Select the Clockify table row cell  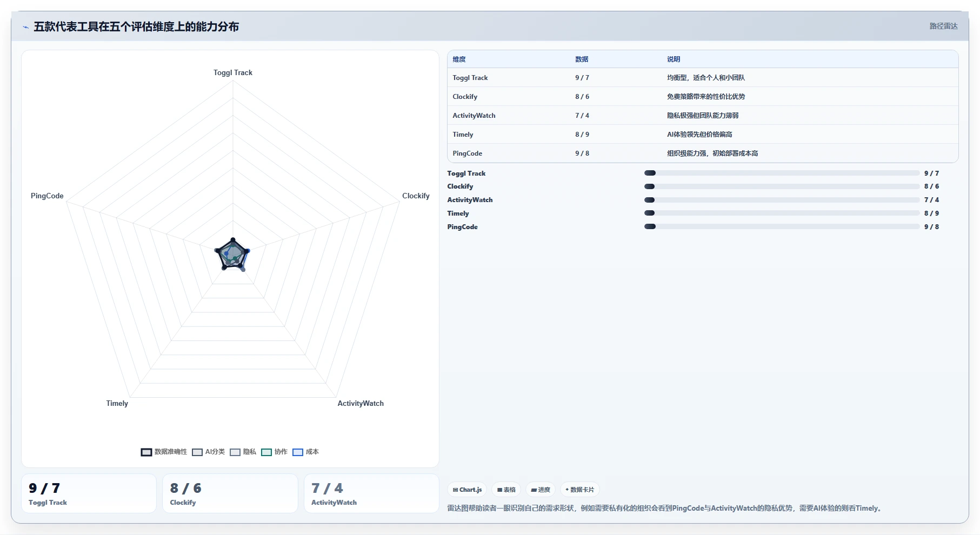pyautogui.click(x=465, y=97)
